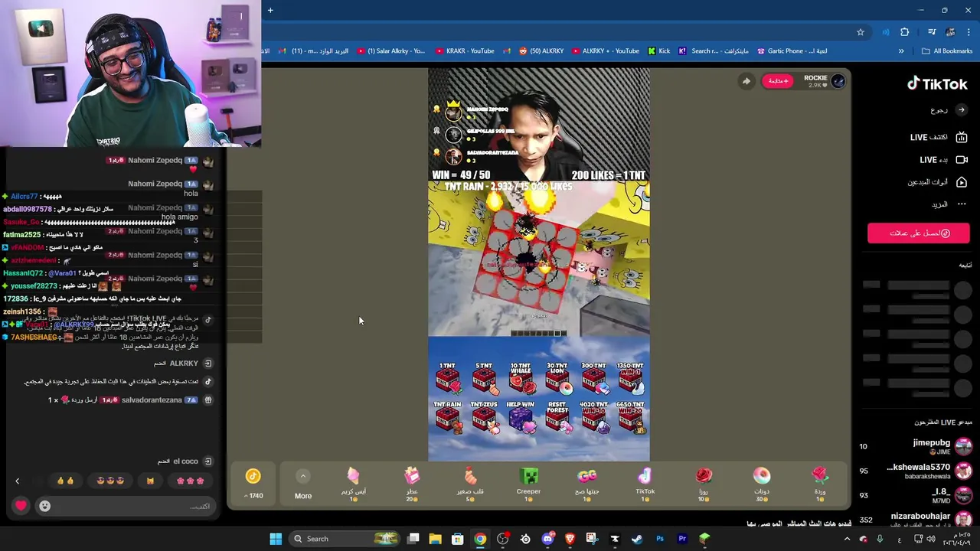The width and height of the screenshot is (980, 551).
Task: Click the chat message input field
Action: click(126, 506)
